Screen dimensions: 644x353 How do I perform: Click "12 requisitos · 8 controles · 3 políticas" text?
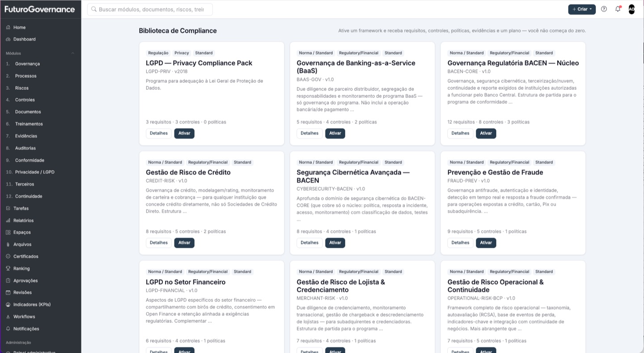pyautogui.click(x=488, y=122)
